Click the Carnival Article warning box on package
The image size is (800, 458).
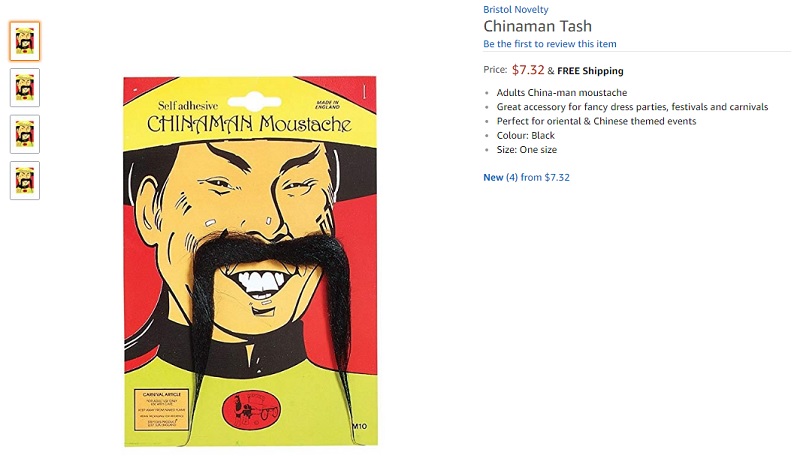[x=161, y=410]
